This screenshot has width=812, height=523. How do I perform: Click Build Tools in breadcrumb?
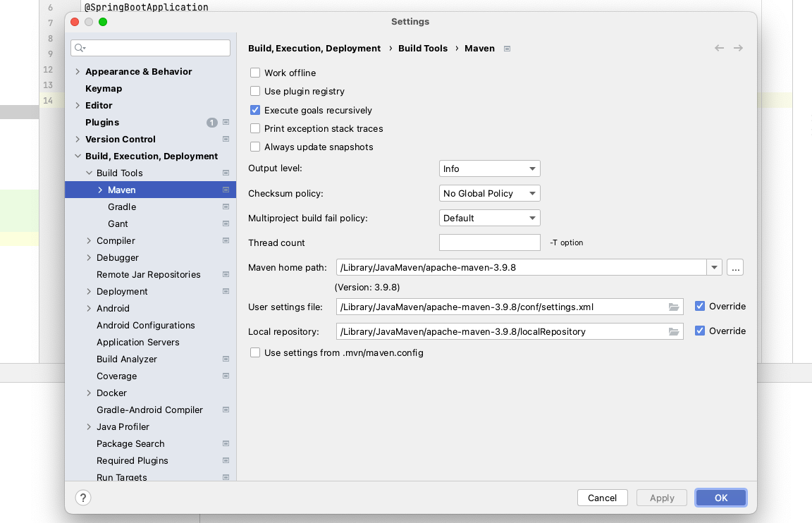(x=423, y=48)
